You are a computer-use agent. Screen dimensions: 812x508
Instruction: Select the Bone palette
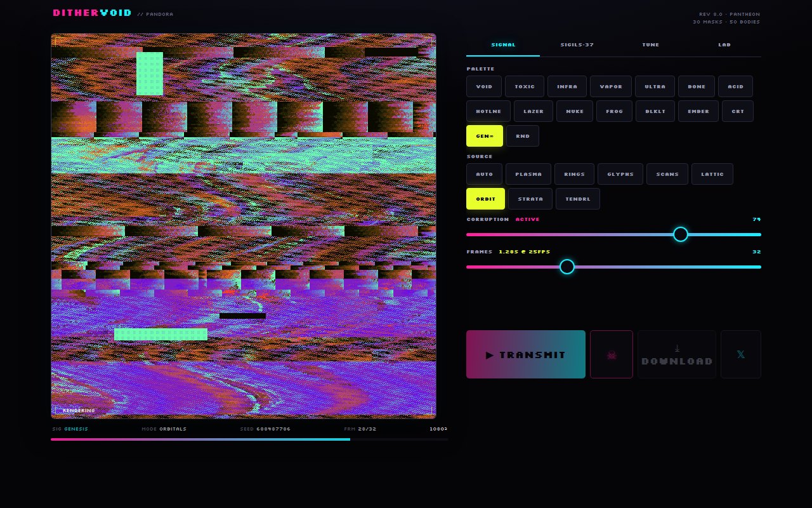click(x=697, y=86)
